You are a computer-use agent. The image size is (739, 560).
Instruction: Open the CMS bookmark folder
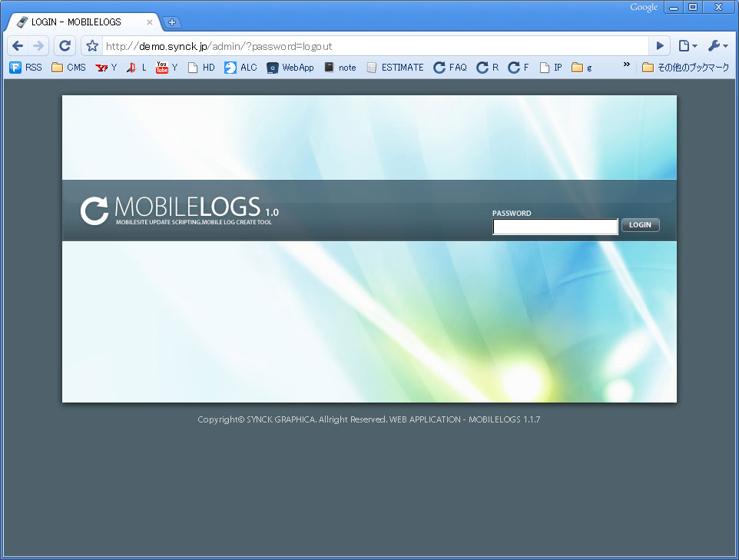point(69,68)
